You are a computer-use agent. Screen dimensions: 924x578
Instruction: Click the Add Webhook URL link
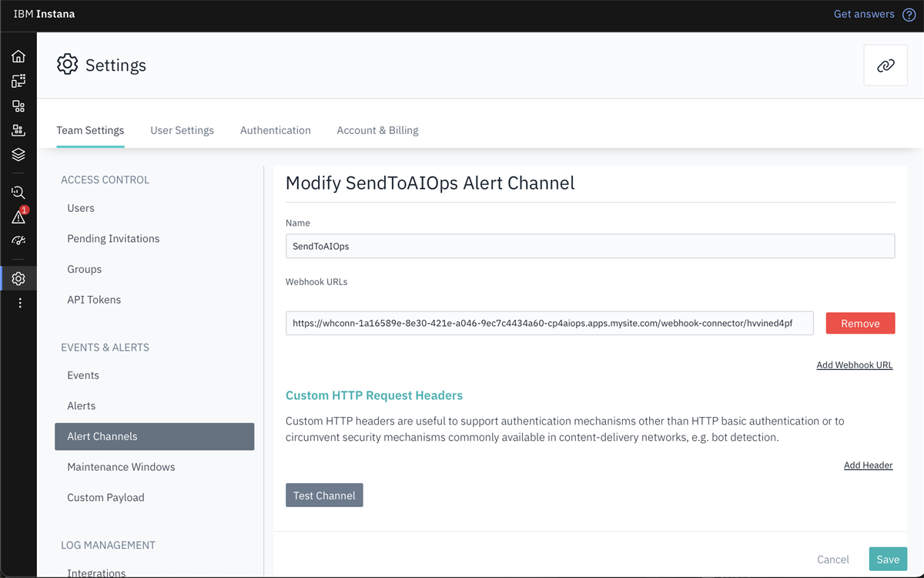click(855, 365)
